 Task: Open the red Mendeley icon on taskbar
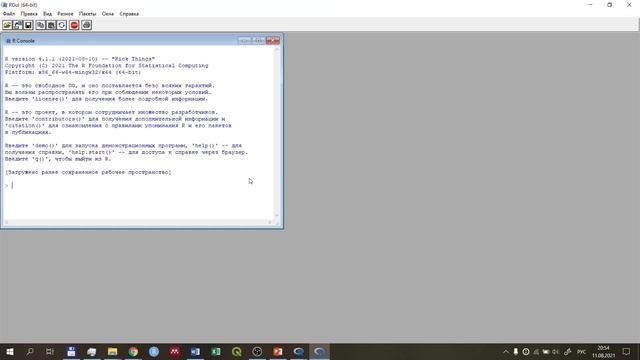175,351
